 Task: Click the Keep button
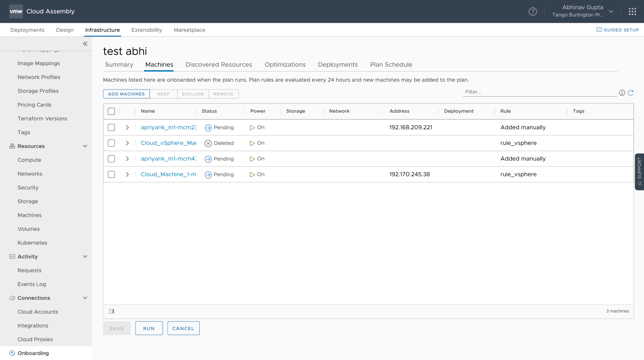[x=163, y=94]
